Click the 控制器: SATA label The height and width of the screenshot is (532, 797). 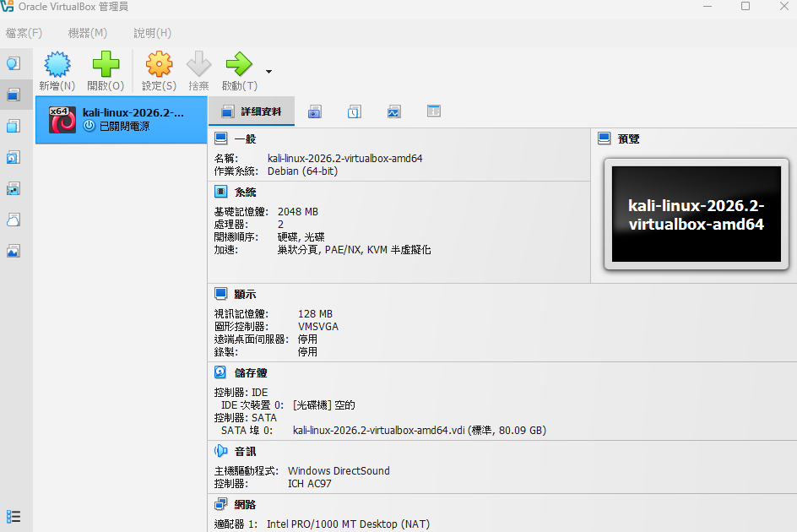click(246, 418)
